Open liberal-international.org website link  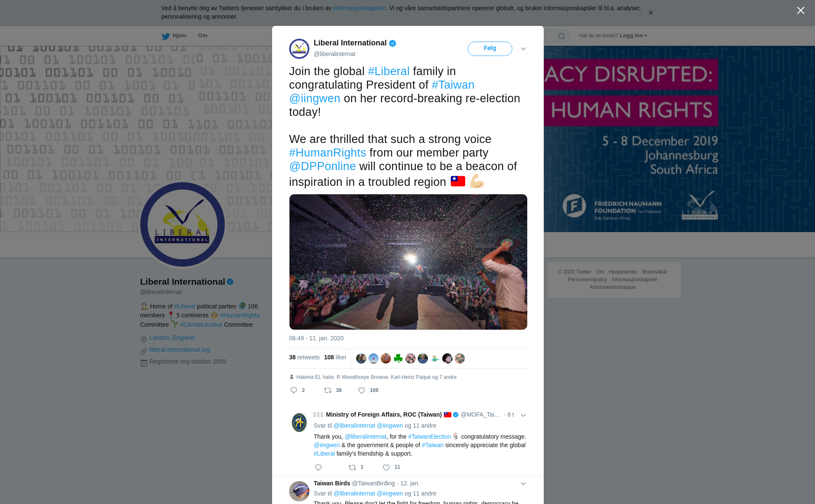(180, 350)
